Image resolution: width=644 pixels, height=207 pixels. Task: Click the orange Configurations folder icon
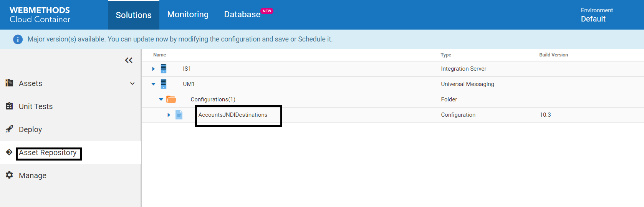171,99
